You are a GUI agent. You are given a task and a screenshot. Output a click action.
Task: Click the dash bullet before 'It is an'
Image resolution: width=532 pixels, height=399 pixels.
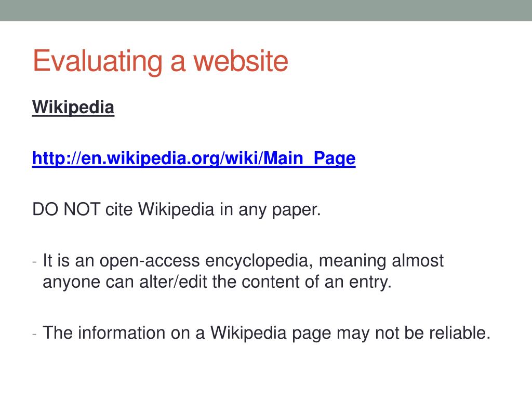(x=34, y=262)
